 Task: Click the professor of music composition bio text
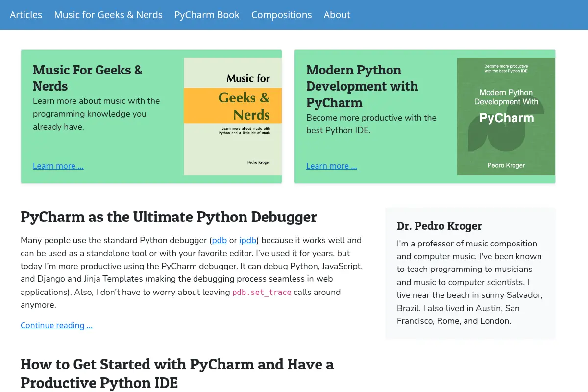point(470,282)
